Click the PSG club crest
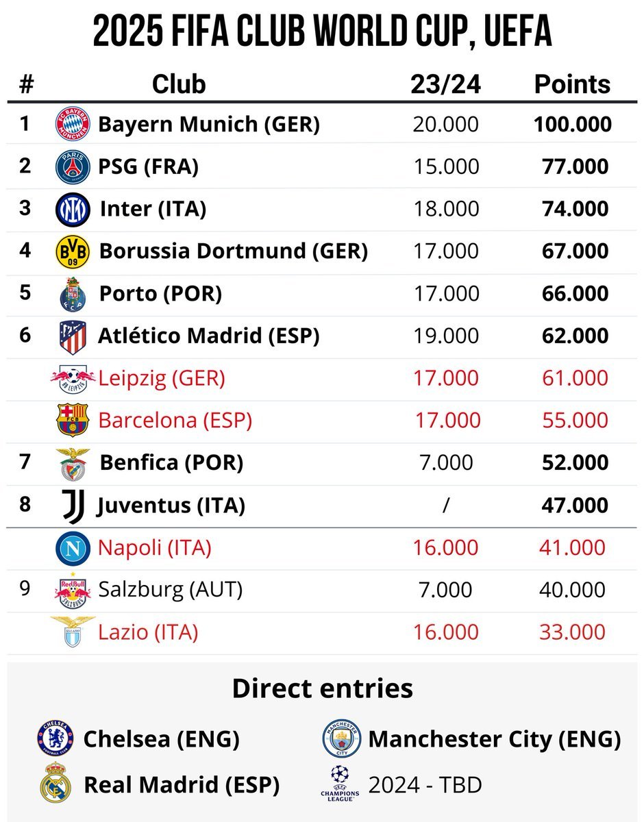644x822 pixels. [73, 167]
